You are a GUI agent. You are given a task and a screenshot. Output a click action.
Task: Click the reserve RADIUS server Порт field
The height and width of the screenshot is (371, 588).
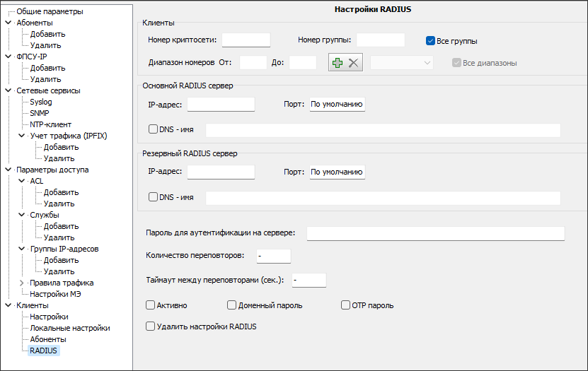337,172
